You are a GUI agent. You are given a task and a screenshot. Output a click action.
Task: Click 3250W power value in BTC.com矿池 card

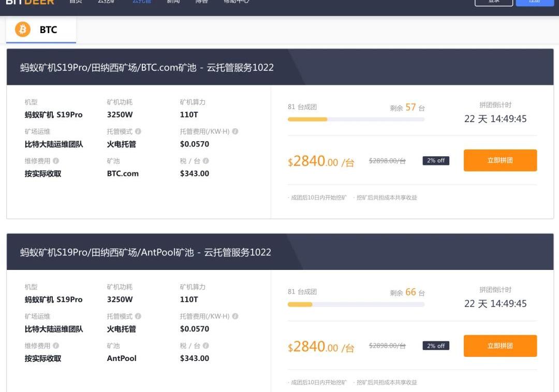(120, 115)
